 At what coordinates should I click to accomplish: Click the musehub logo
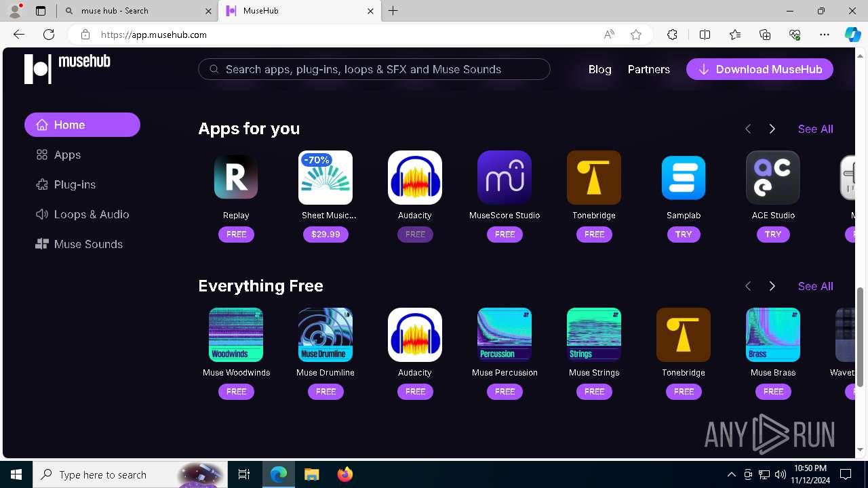click(67, 68)
